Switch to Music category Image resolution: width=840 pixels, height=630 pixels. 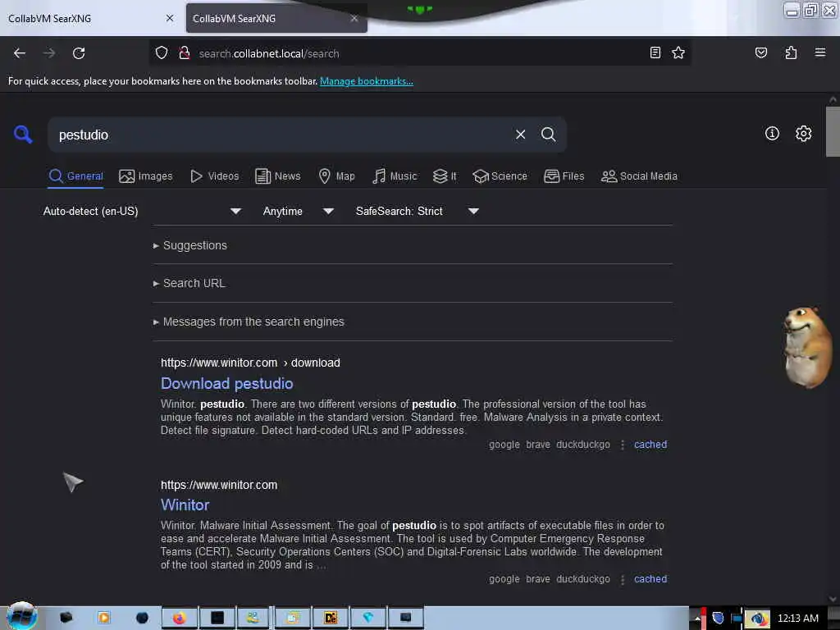[x=395, y=176]
